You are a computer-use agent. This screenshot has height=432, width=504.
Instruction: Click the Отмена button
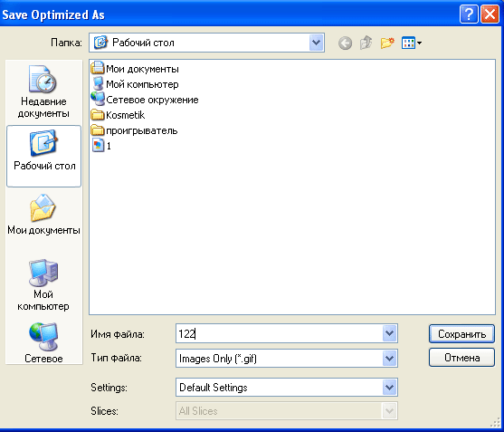pyautogui.click(x=461, y=358)
